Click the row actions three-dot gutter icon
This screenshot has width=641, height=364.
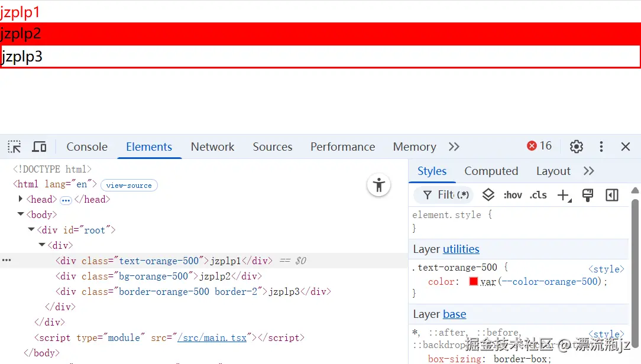(x=7, y=260)
